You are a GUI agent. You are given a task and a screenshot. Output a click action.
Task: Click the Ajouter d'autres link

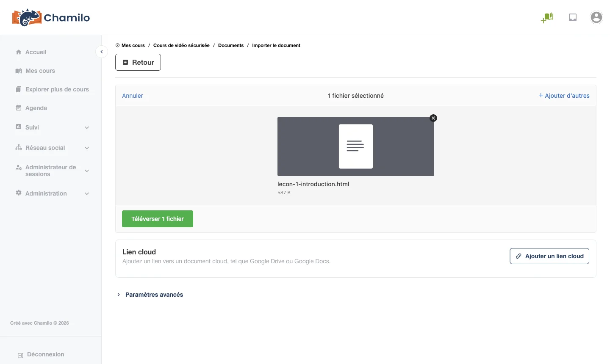564,96
